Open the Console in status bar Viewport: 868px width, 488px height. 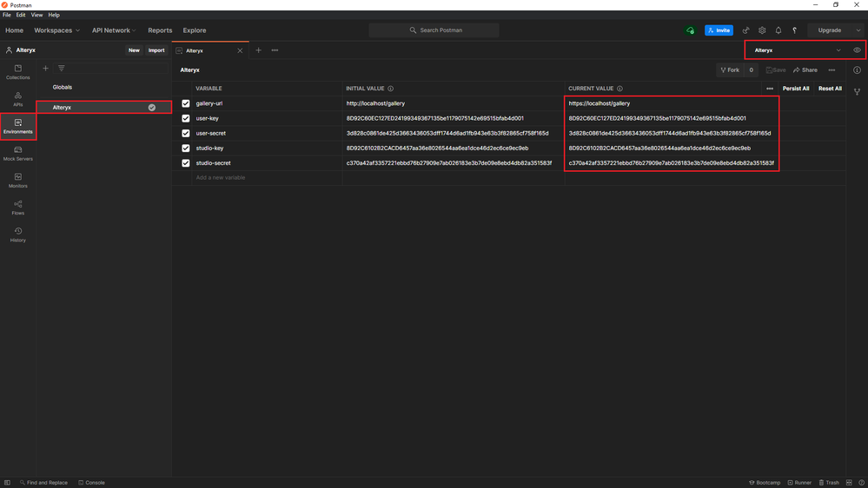pos(91,483)
